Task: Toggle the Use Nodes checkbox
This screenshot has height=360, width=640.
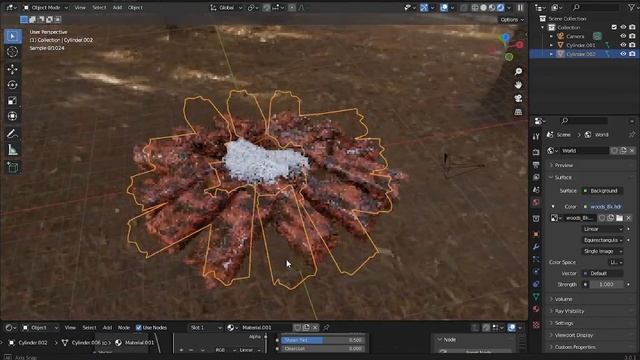Action: click(139, 327)
